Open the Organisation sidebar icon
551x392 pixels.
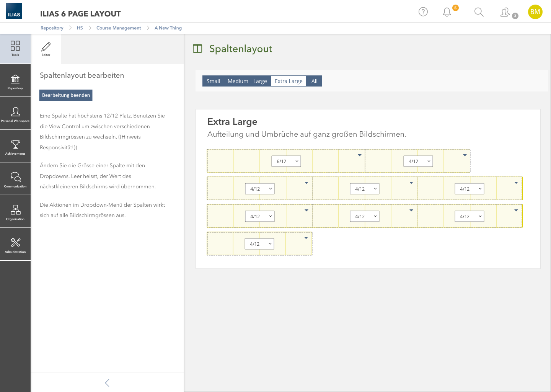15,212
